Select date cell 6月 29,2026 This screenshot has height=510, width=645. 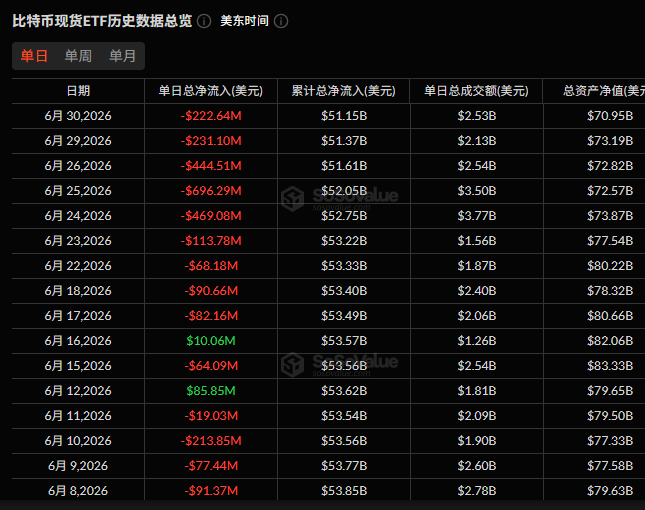pyautogui.click(x=78, y=141)
